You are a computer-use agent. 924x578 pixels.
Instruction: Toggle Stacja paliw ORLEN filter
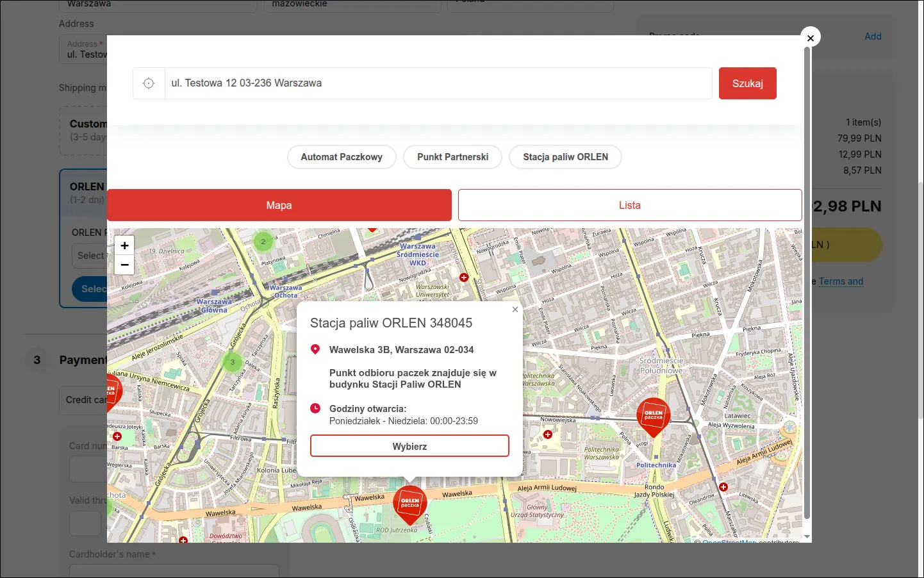(565, 157)
